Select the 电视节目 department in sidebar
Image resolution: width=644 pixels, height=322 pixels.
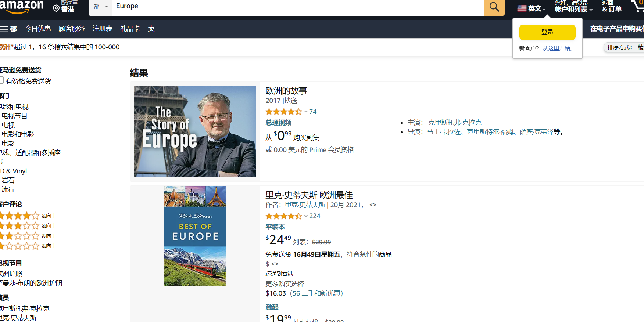click(14, 116)
